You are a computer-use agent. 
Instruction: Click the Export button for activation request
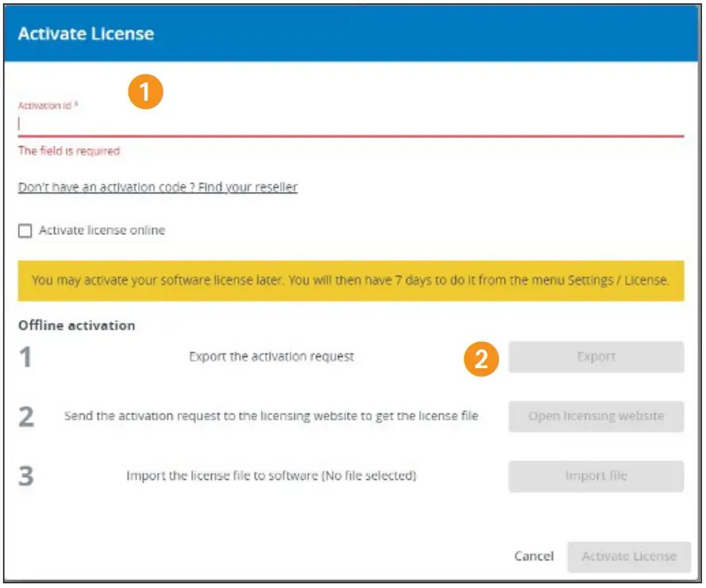[x=596, y=357]
